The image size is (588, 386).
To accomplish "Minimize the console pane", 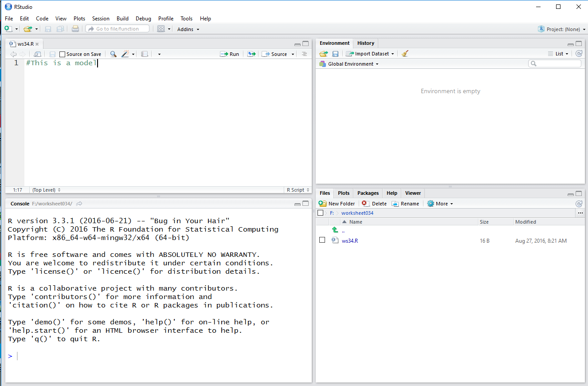I will pyautogui.click(x=297, y=204).
